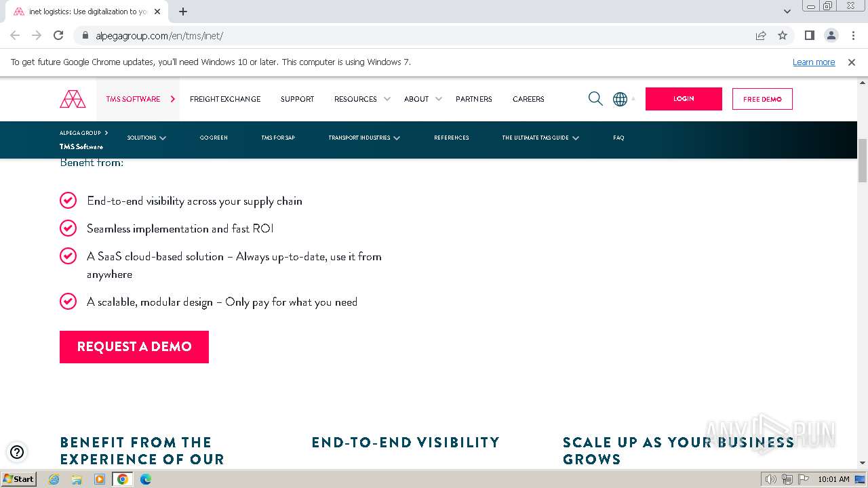The image size is (868, 488).
Task: Click the Chrome icon in the taskbar
Action: [123, 479]
